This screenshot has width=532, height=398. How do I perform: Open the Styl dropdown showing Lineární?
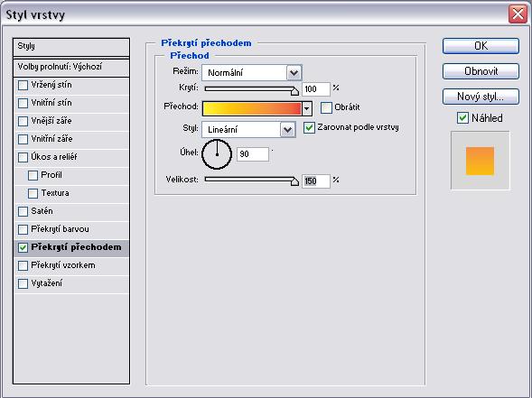click(288, 129)
